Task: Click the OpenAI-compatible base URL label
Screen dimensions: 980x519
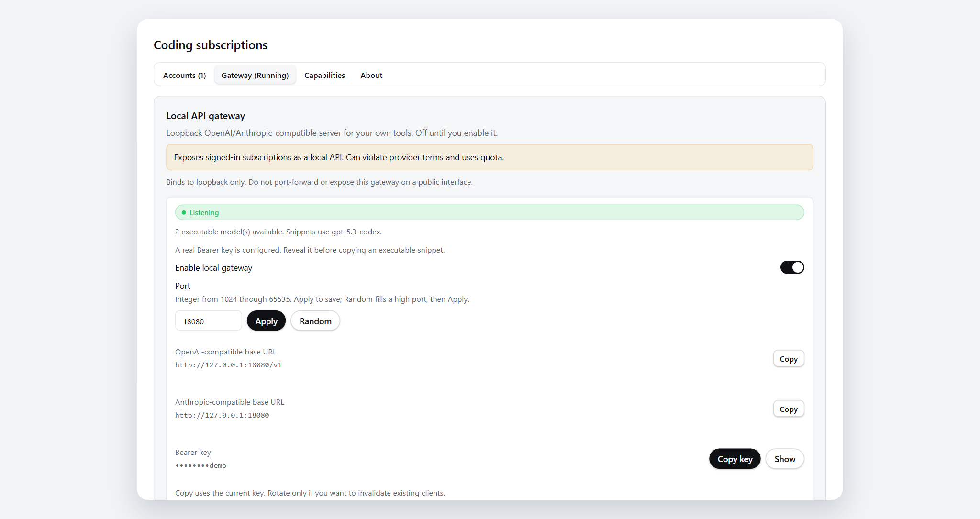Action: tap(226, 352)
